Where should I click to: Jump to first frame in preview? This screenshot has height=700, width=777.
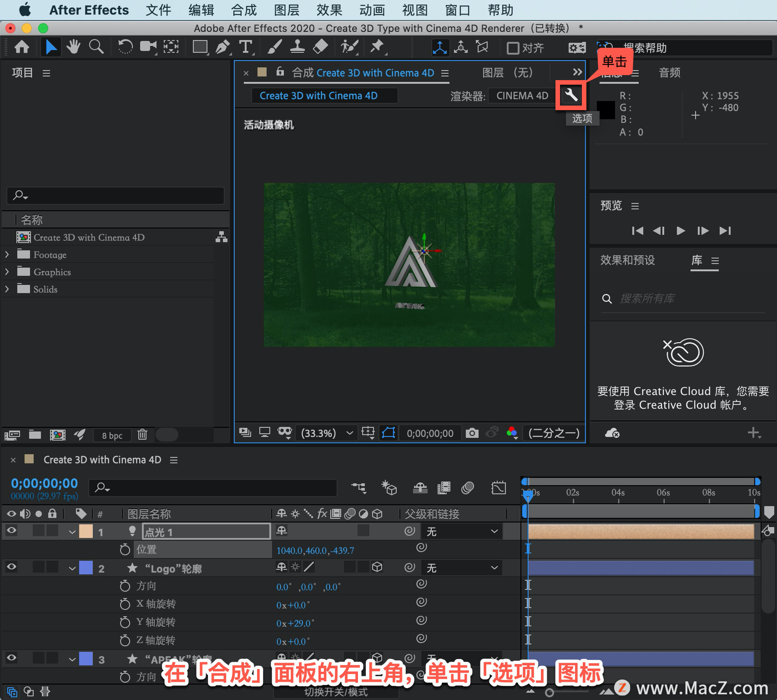(x=637, y=231)
